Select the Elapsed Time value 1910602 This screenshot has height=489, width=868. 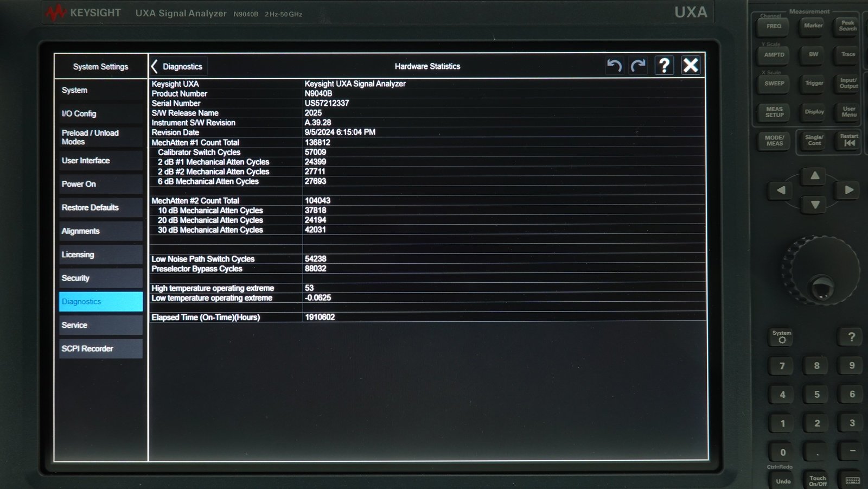(320, 317)
